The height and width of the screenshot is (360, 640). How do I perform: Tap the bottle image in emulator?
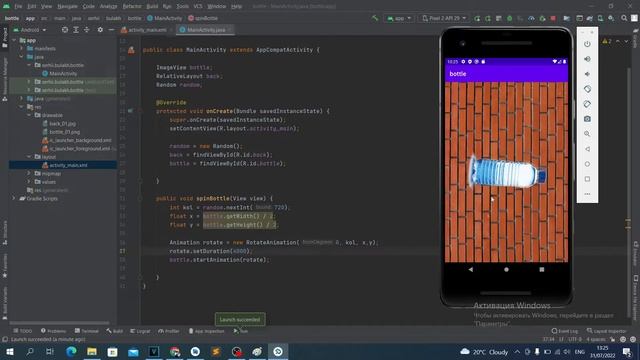pyautogui.click(x=507, y=172)
